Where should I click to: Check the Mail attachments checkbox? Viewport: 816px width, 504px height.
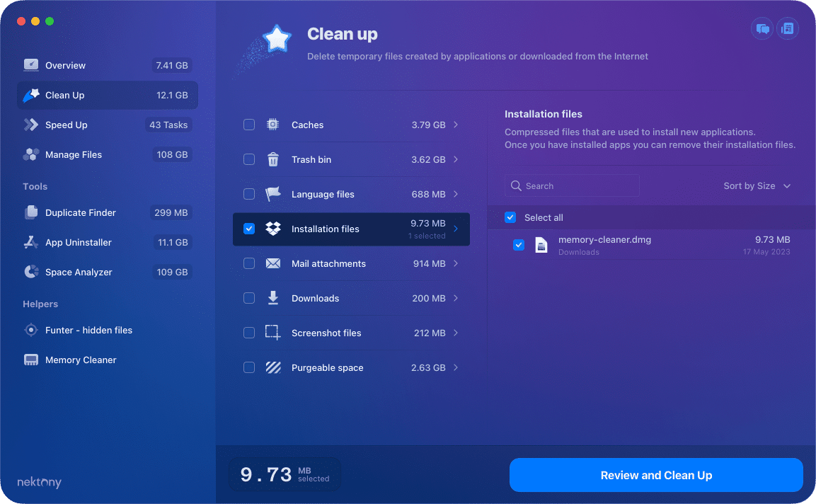click(x=248, y=263)
